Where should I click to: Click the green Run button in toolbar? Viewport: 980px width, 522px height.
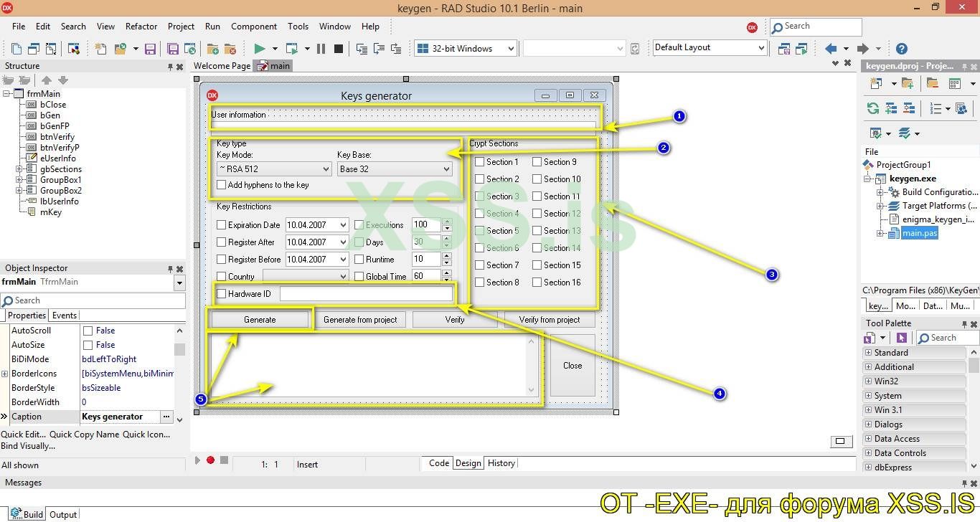pyautogui.click(x=260, y=49)
